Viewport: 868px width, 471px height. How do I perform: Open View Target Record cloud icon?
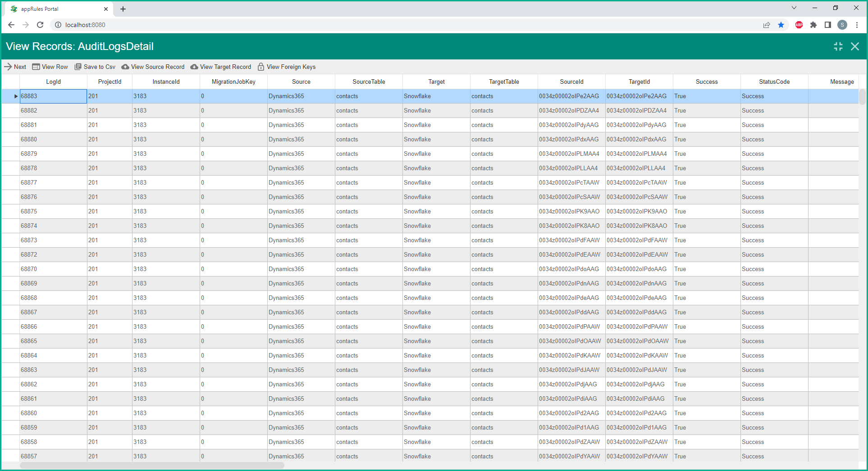(x=194, y=67)
